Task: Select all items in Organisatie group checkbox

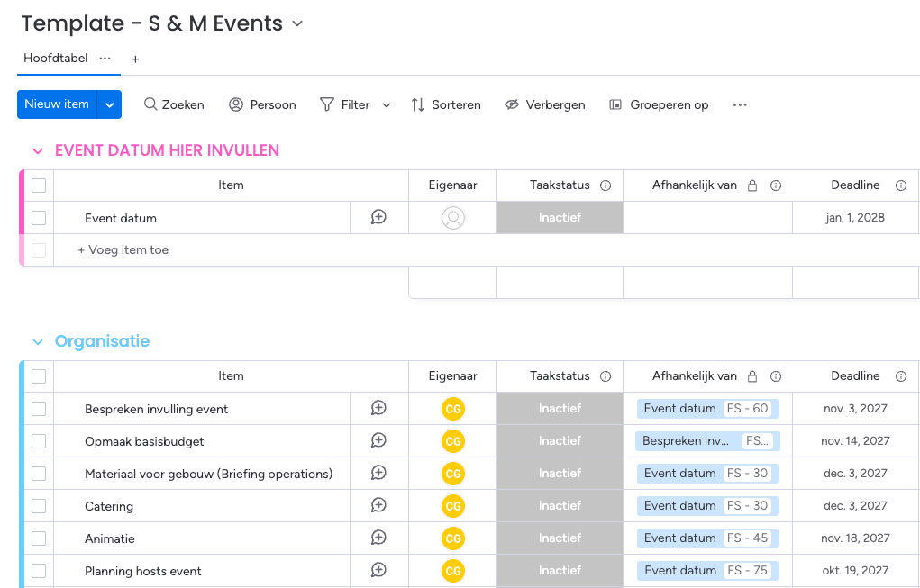Action: (39, 376)
